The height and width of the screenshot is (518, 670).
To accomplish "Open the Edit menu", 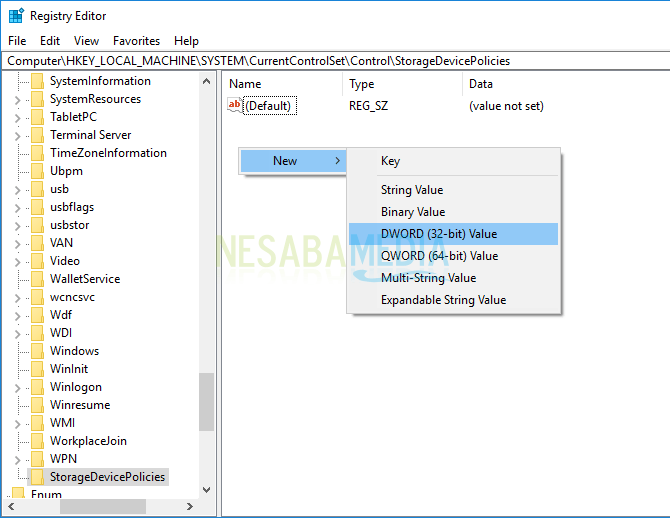I will (x=50, y=41).
